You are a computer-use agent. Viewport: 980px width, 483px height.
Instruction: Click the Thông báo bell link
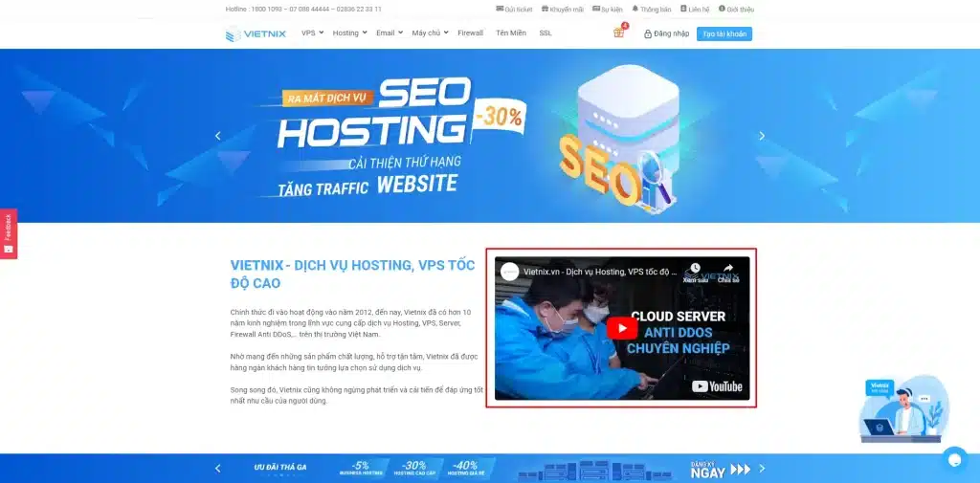tap(651, 10)
